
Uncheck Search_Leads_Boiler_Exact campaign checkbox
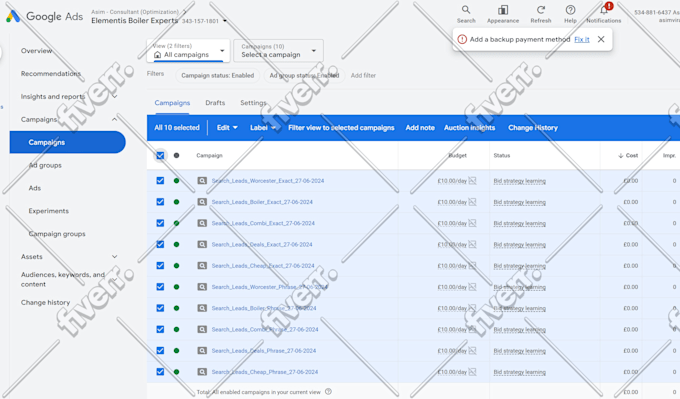(x=160, y=202)
